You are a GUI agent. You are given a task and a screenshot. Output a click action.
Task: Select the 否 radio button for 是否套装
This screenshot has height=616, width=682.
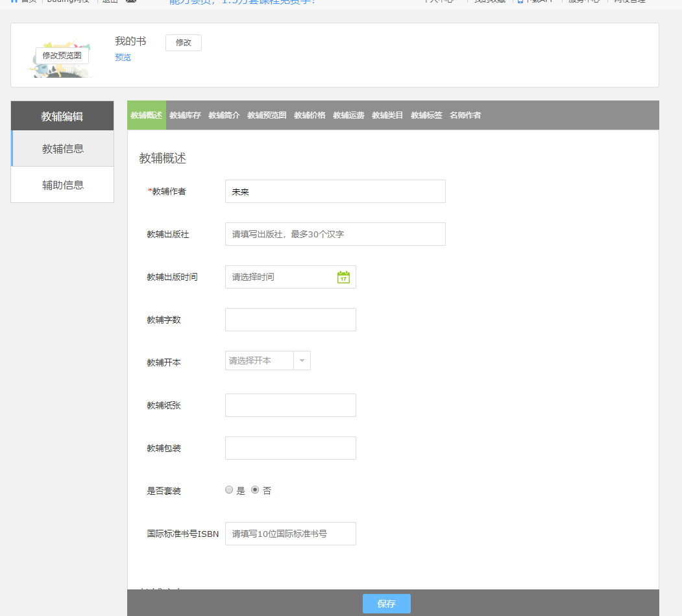255,490
